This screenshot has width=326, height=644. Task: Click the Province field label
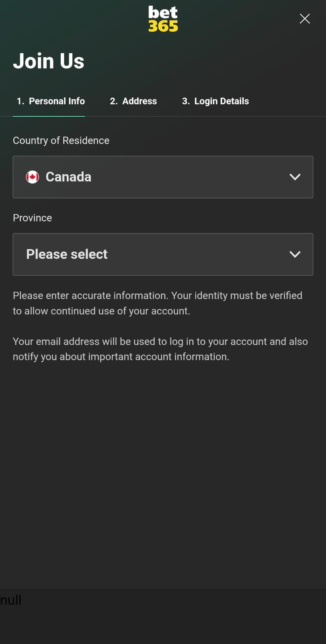pyautogui.click(x=33, y=218)
